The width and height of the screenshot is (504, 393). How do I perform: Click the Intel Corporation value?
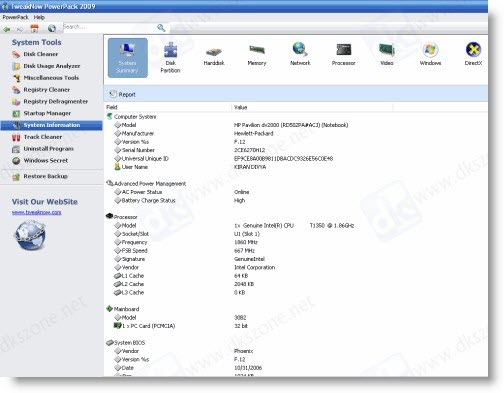click(255, 267)
